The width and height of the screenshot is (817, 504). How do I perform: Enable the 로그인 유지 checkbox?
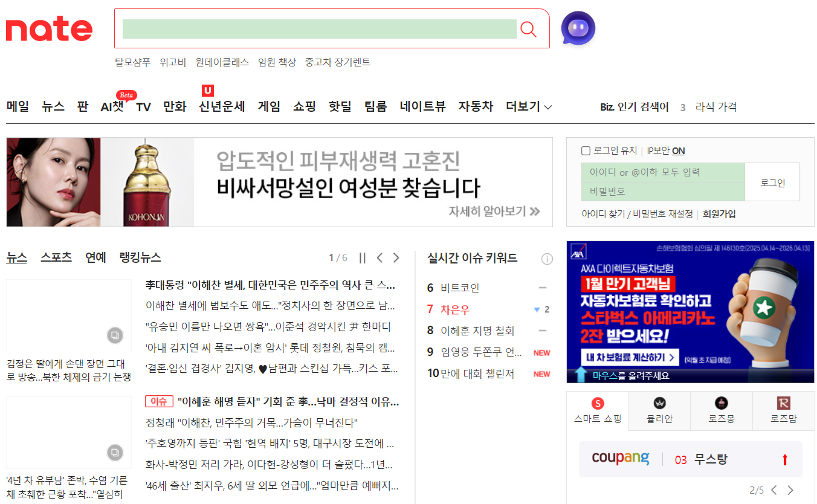tap(586, 151)
